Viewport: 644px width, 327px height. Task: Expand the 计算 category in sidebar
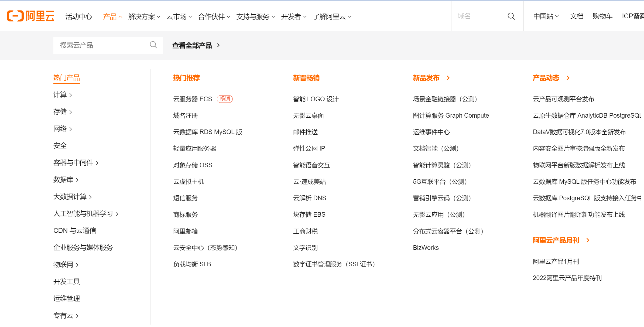pos(63,95)
